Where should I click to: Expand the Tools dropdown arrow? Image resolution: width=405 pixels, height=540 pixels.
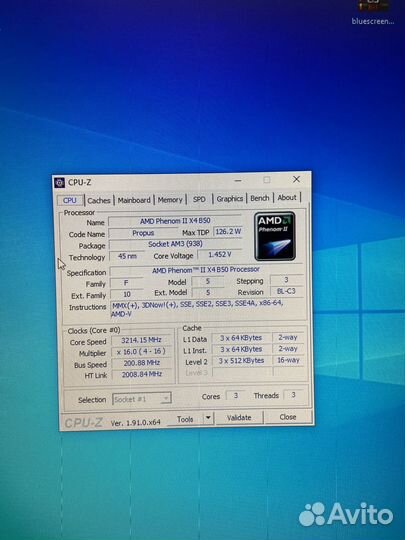208,418
